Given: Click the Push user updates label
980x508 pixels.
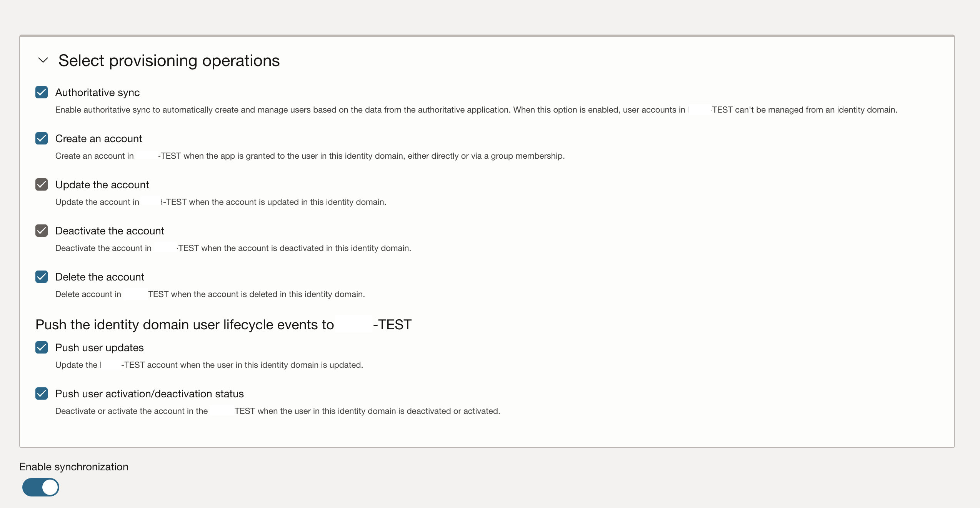Looking at the screenshot, I should coord(99,347).
